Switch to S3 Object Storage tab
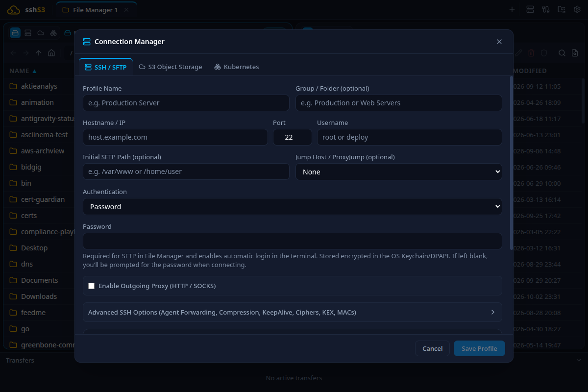Image resolution: width=588 pixels, height=392 pixels. tap(171, 67)
